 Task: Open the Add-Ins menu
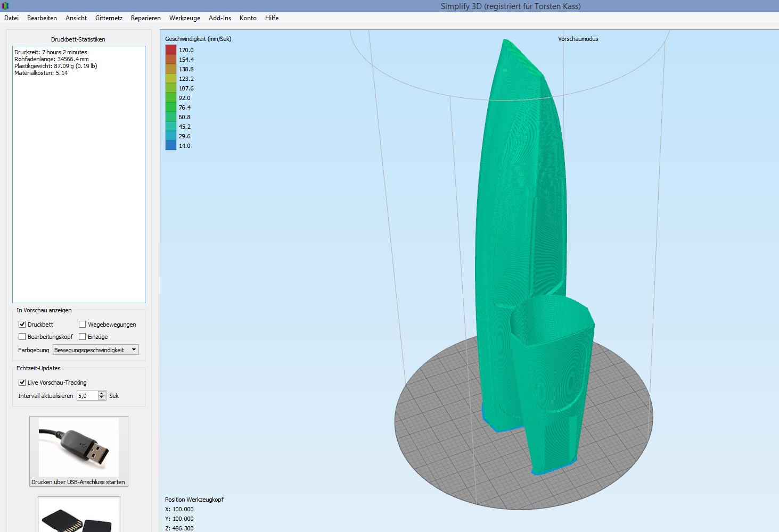point(220,18)
